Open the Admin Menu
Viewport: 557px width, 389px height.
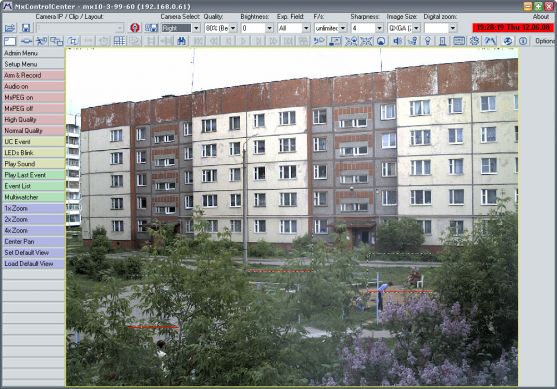33,53
